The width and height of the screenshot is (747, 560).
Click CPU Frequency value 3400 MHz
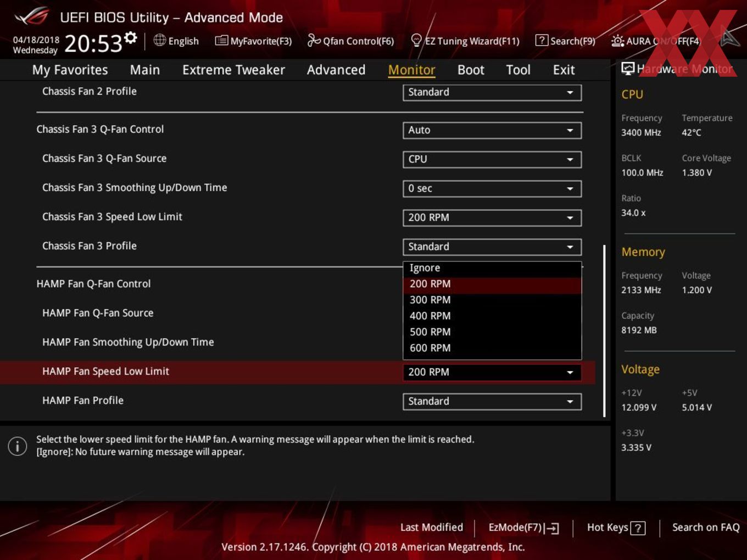(x=641, y=132)
